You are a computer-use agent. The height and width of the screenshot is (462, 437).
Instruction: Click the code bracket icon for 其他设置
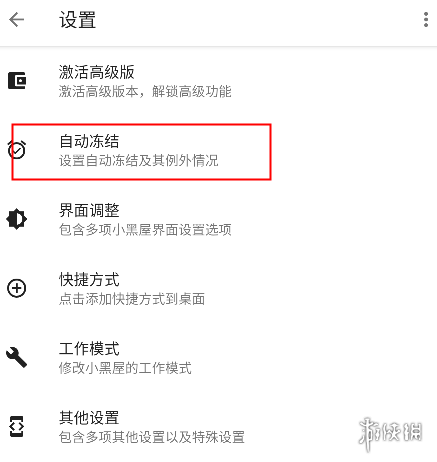pos(17,426)
